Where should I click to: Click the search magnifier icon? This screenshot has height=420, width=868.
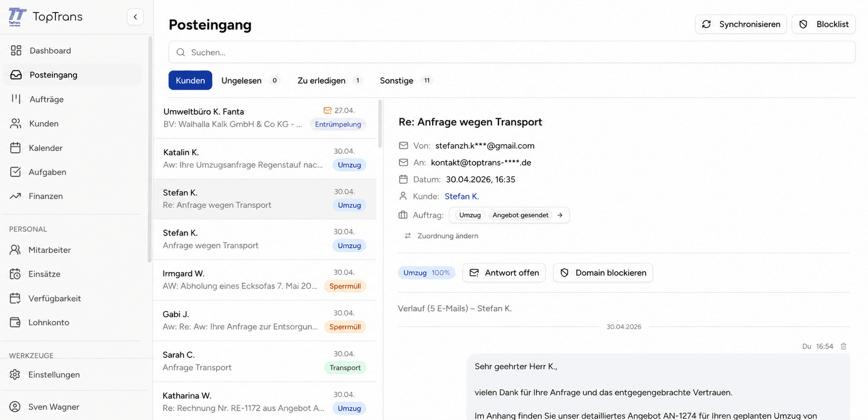tap(180, 52)
